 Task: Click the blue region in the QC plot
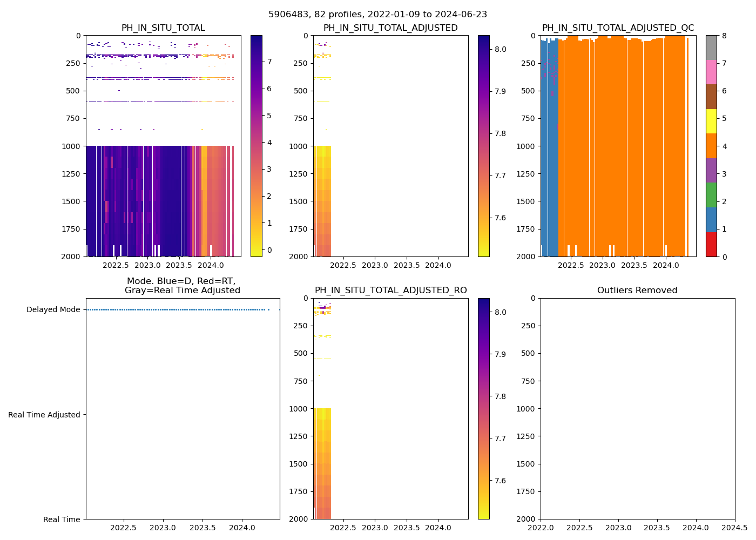548,162
